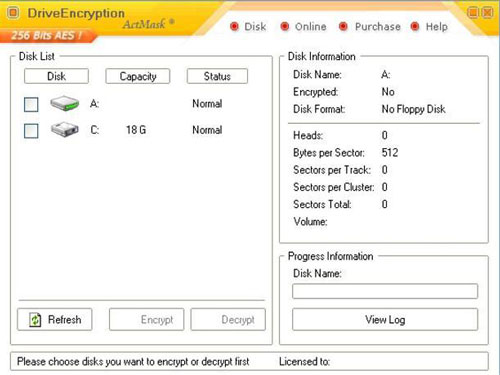The image size is (500, 375).
Task: Tick the checkbox for drive C:
Action: coord(31,131)
